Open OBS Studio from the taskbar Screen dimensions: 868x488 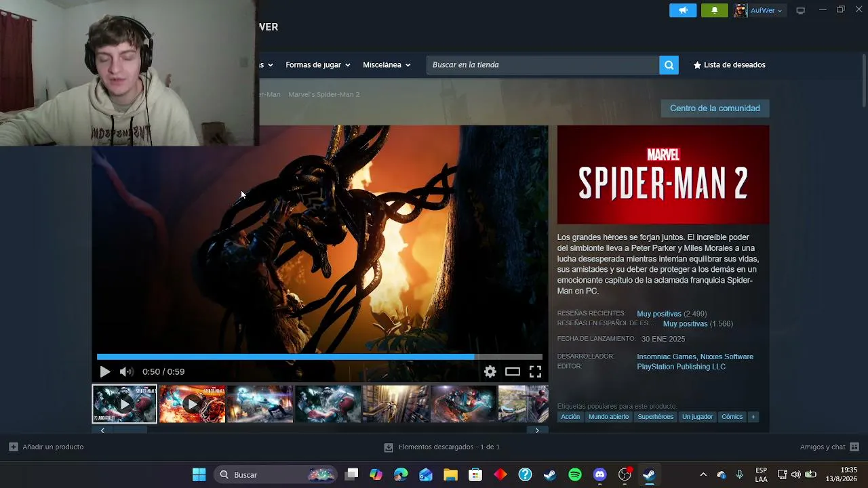coord(625,474)
